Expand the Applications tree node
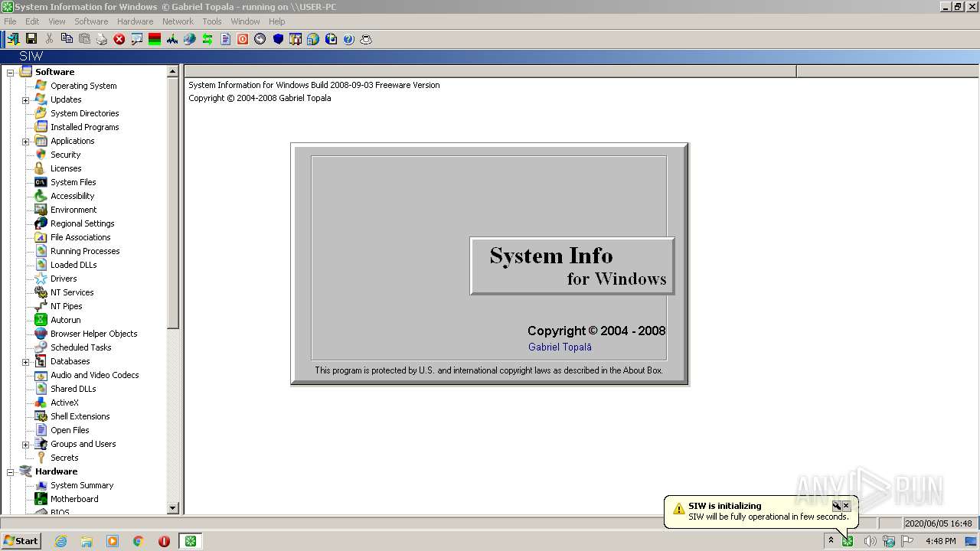The height and width of the screenshot is (551, 980). (25, 141)
